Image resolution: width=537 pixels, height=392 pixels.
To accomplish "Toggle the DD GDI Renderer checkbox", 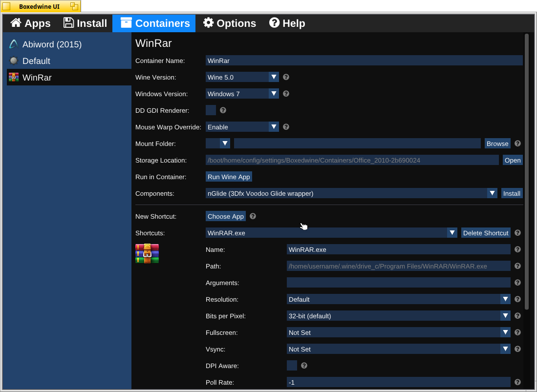I will (211, 110).
